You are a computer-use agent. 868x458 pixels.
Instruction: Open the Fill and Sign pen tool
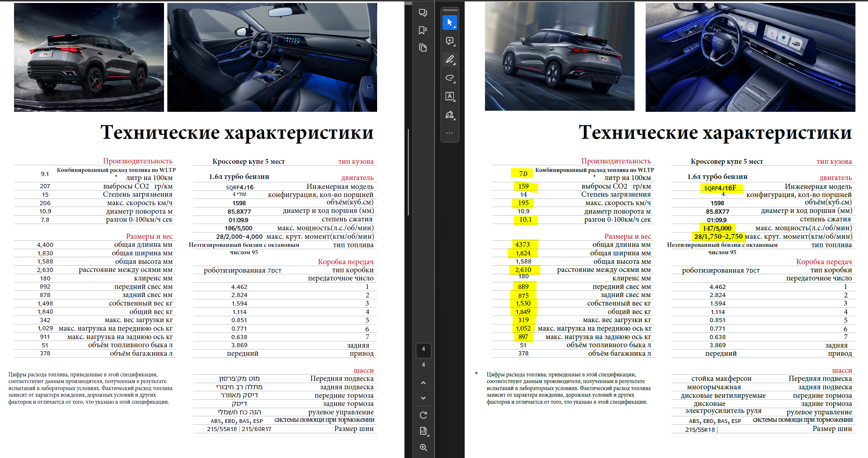coord(450,115)
